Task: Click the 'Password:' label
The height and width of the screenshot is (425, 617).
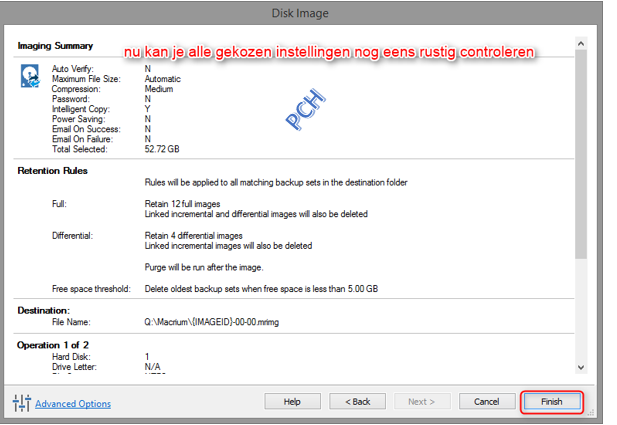Action: (x=71, y=99)
